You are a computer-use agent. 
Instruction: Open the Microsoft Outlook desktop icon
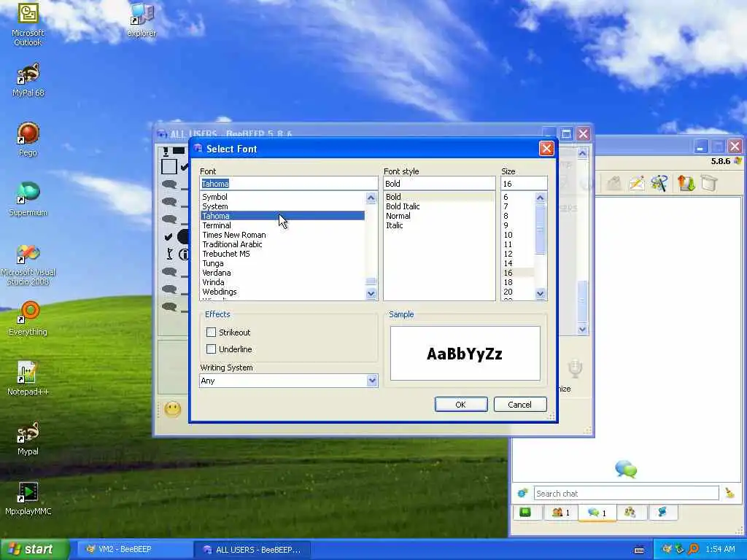click(x=28, y=23)
